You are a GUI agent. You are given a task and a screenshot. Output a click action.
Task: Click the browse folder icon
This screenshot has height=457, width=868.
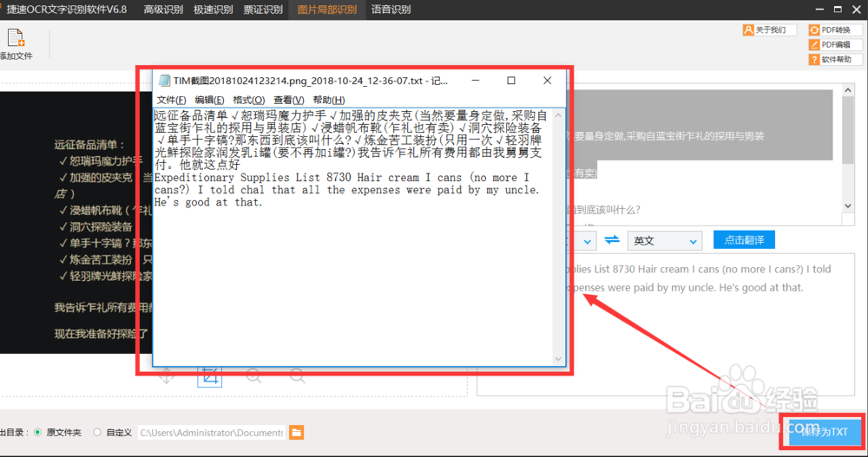(x=297, y=433)
